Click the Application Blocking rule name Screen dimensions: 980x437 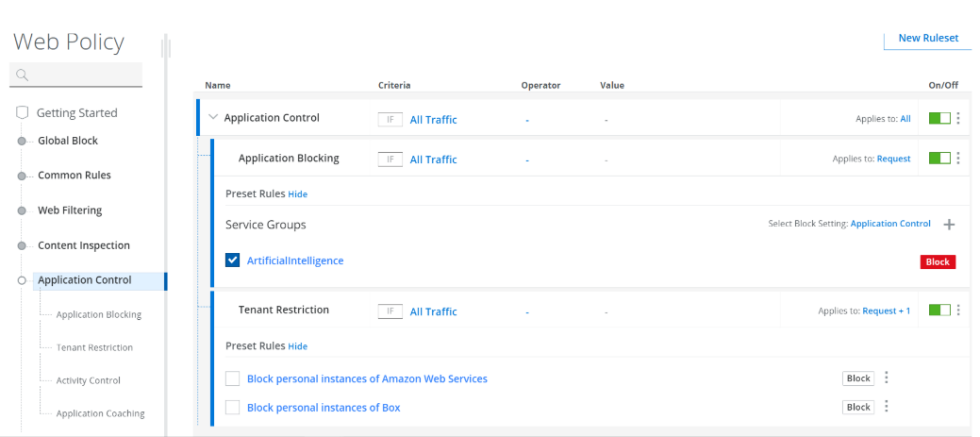pyautogui.click(x=289, y=159)
